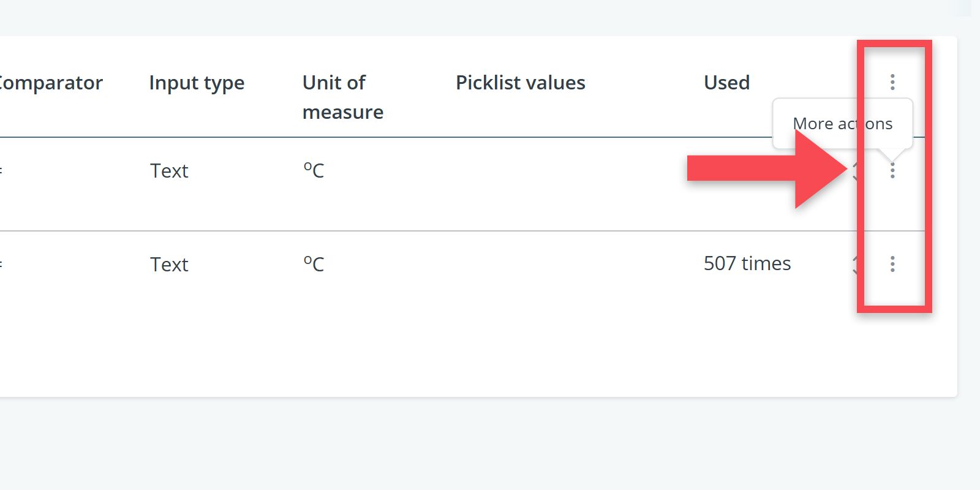
Task: Click the Input type column header
Action: [197, 83]
